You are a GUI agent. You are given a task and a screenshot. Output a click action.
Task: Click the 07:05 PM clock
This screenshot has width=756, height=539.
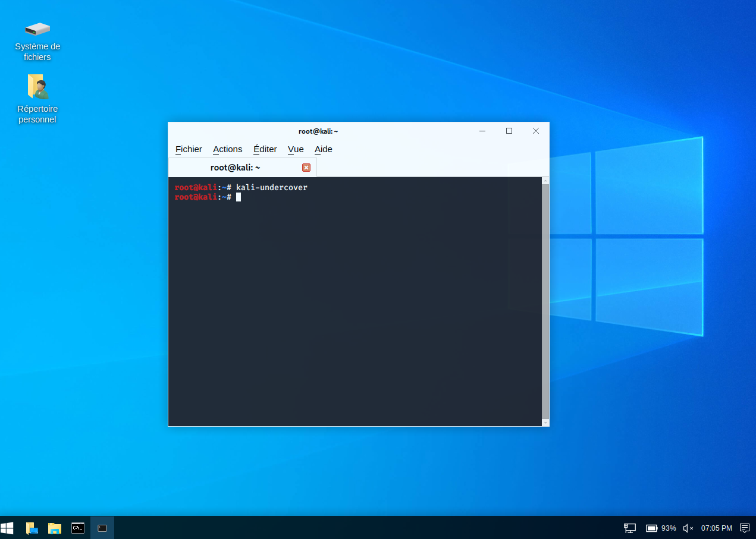point(716,528)
